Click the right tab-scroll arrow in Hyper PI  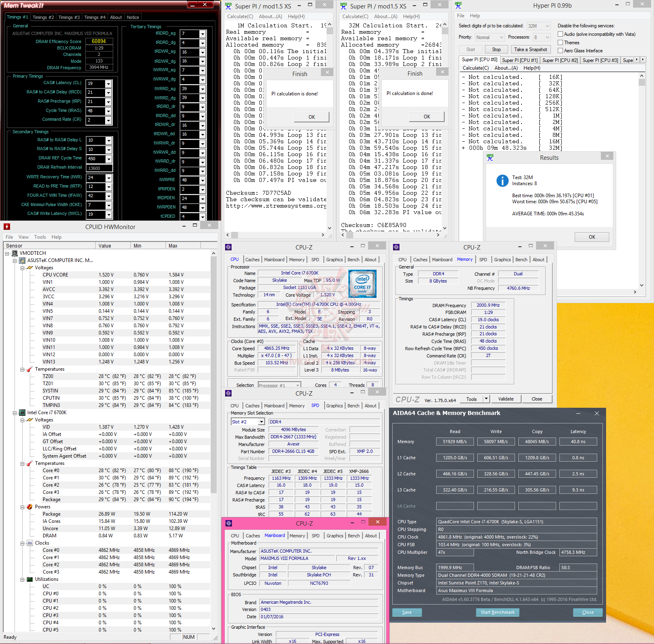click(643, 60)
